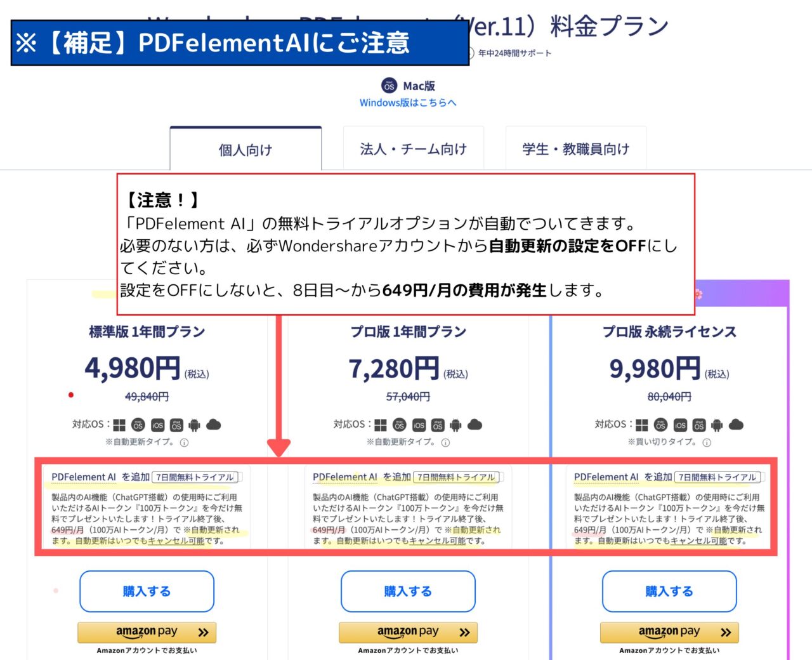Click Windows icon under プロ版 1年間プラン
The height and width of the screenshot is (660, 812).
(381, 425)
